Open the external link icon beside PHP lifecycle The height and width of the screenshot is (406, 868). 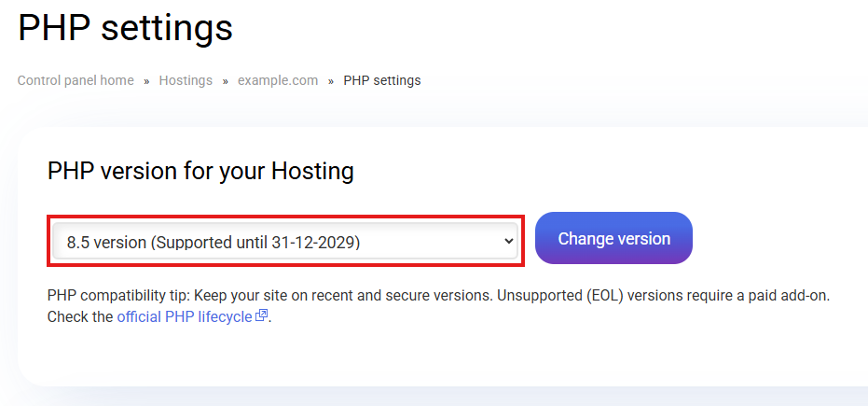click(262, 316)
